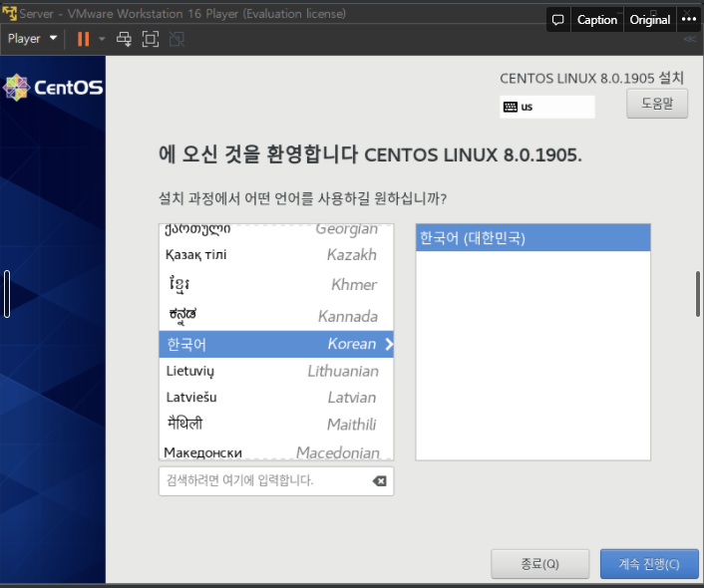Click the Caption button
Image resolution: width=704 pixels, height=588 pixels.
pos(597,20)
